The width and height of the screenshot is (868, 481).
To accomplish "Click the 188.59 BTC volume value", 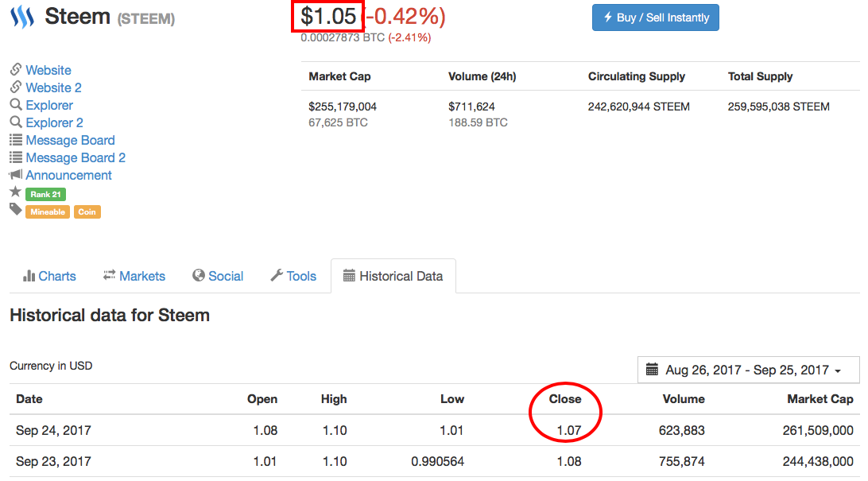I will (x=478, y=122).
